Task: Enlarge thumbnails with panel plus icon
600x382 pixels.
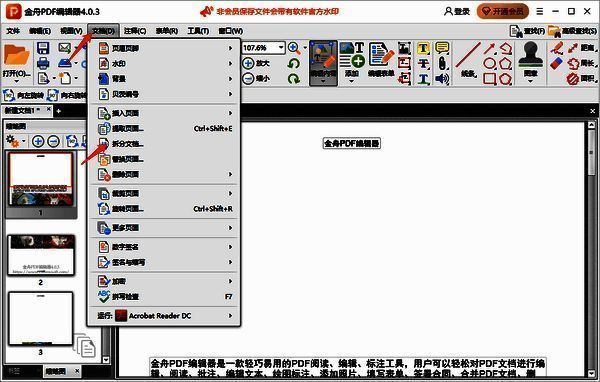Action: tap(38, 142)
